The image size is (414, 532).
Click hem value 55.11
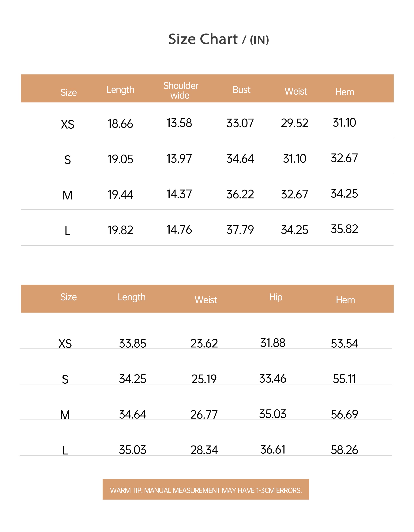coord(344,379)
